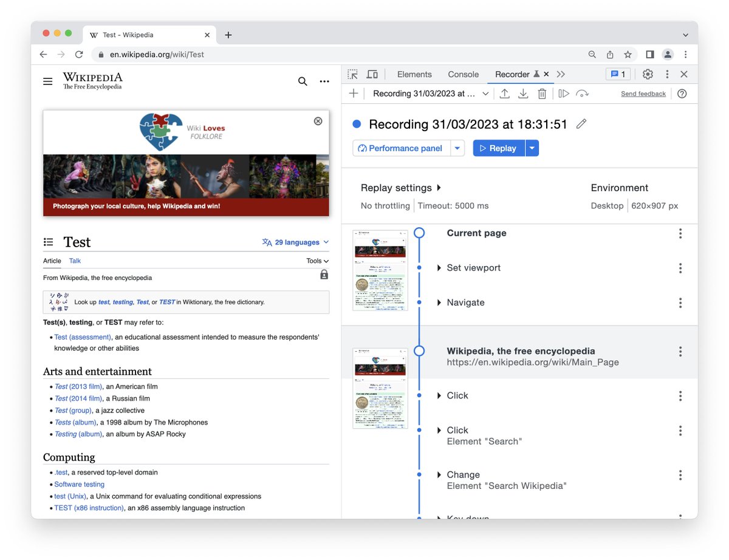Select the inspect element tool

[352, 73]
